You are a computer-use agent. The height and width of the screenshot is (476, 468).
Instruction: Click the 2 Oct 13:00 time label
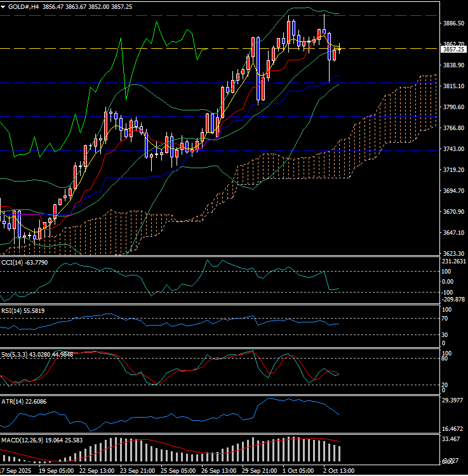tap(340, 471)
